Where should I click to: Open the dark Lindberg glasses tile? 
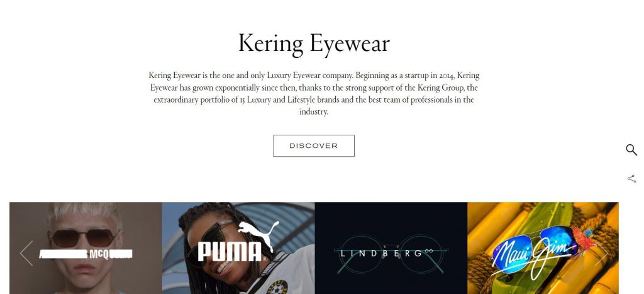(x=391, y=248)
